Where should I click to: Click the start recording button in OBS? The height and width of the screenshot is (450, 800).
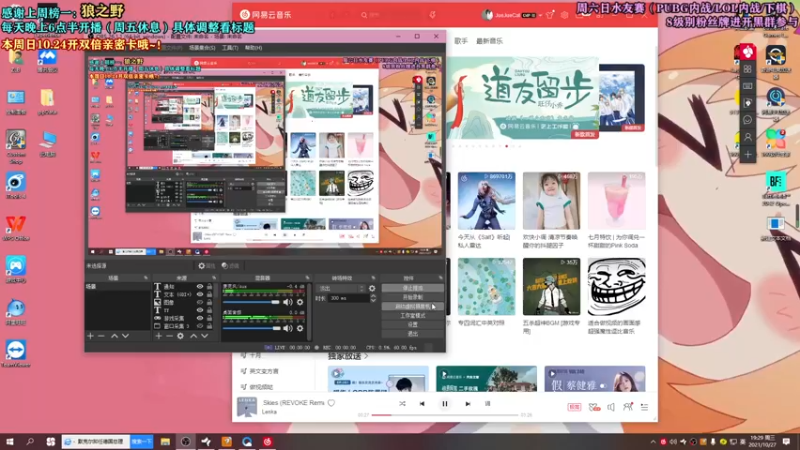412,297
